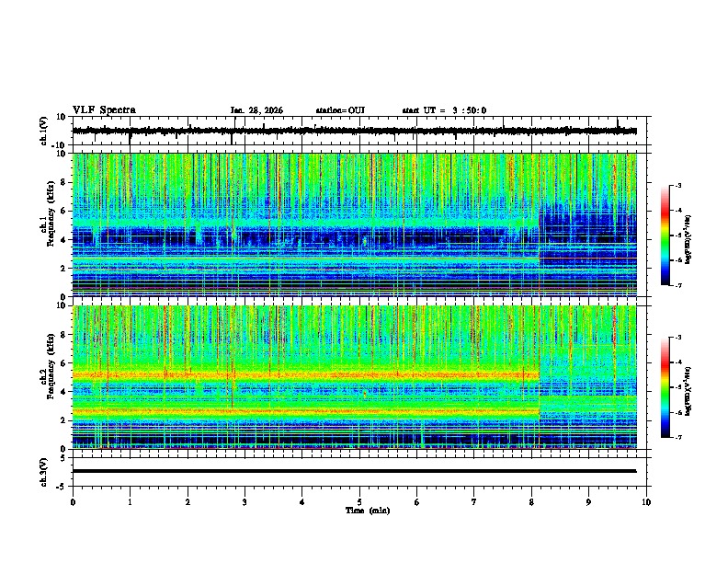The width and height of the screenshot is (728, 563).
Task: Click the "6" frequency tick of ch.2 spectrogram
Action: point(63,363)
